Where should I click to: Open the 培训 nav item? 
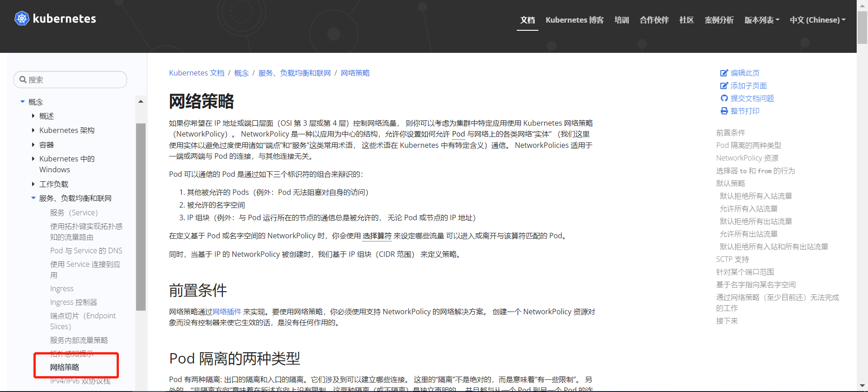(622, 20)
